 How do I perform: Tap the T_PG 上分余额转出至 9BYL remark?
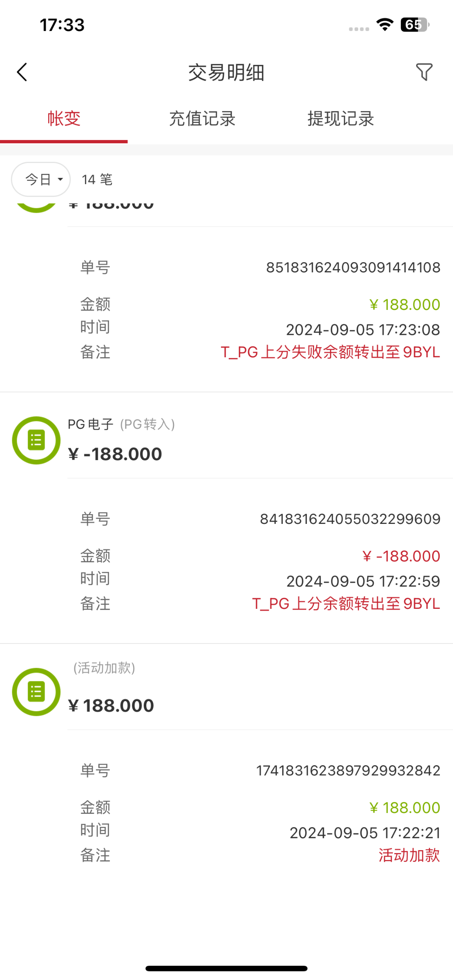point(346,604)
